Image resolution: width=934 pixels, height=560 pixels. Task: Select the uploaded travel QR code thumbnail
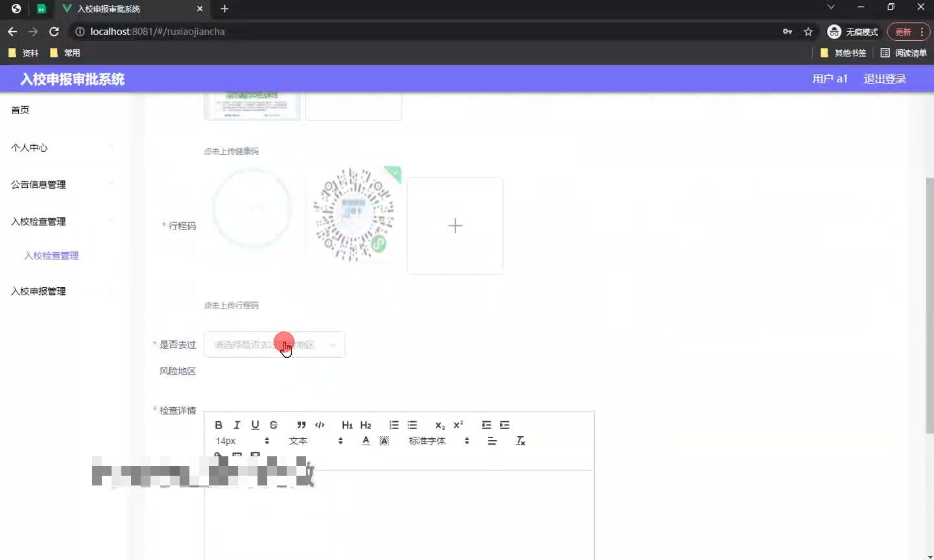click(x=353, y=214)
